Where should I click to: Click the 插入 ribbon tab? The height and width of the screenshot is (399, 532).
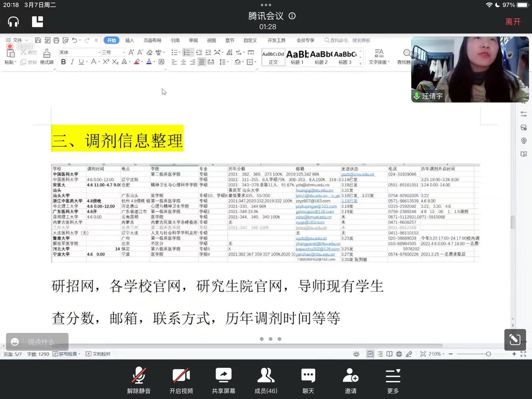click(x=129, y=40)
